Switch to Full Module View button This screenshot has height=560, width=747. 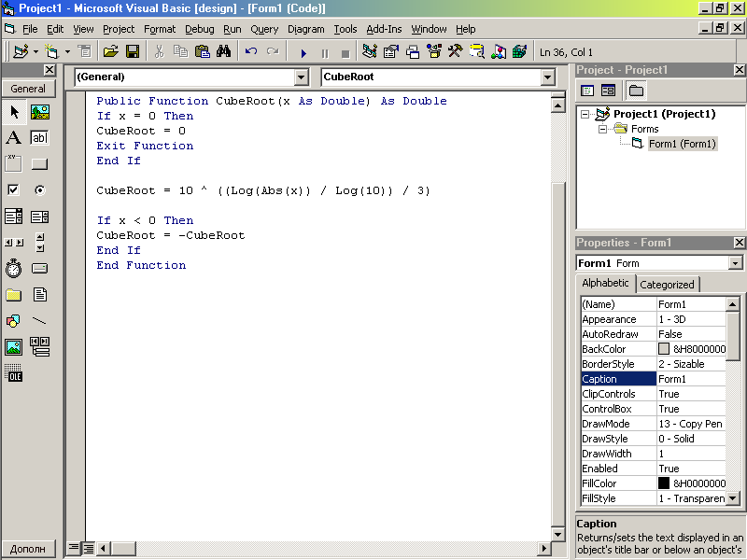(x=89, y=548)
